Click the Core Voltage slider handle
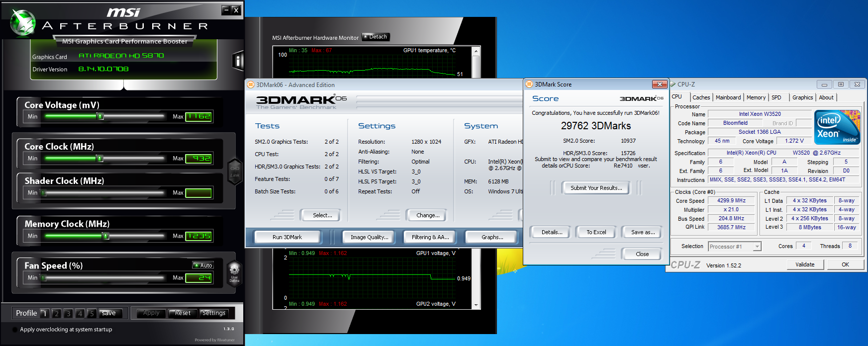The width and height of the screenshot is (868, 346). [x=100, y=116]
